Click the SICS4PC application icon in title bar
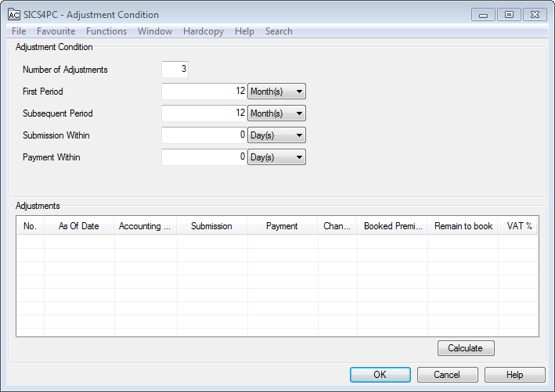555x392 pixels. (13, 15)
